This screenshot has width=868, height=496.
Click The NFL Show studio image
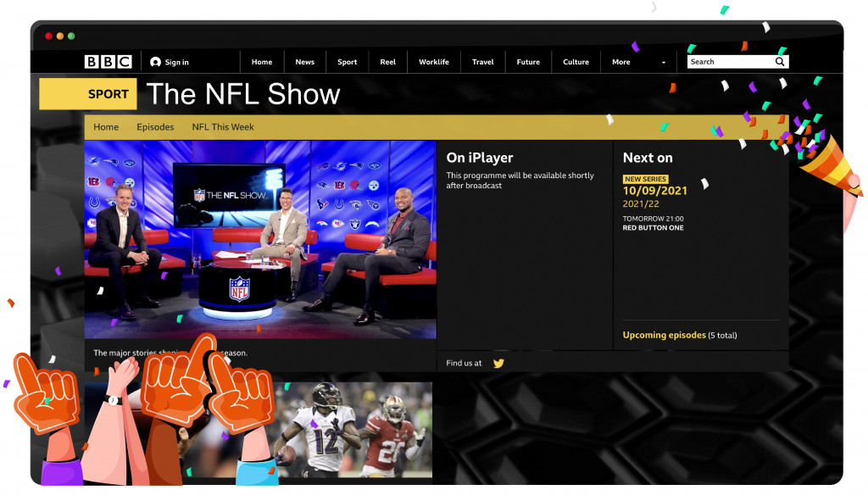(260, 239)
